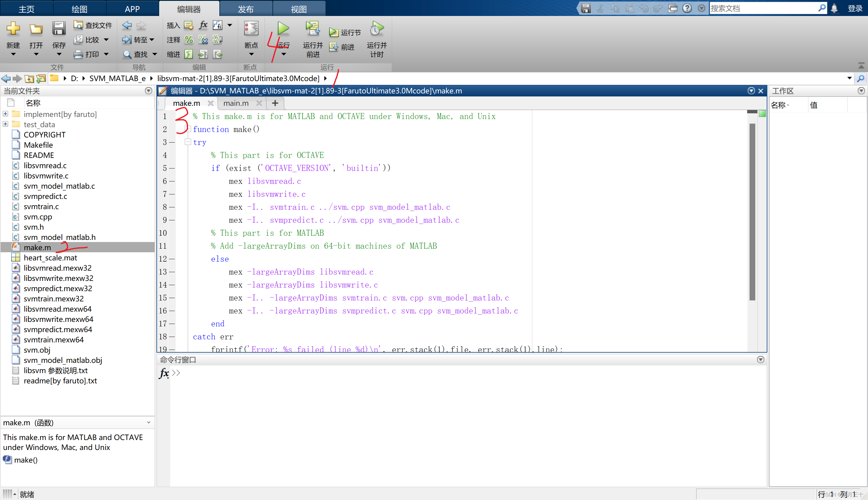Expand the test_data folder
The image size is (868, 500).
(5, 124)
